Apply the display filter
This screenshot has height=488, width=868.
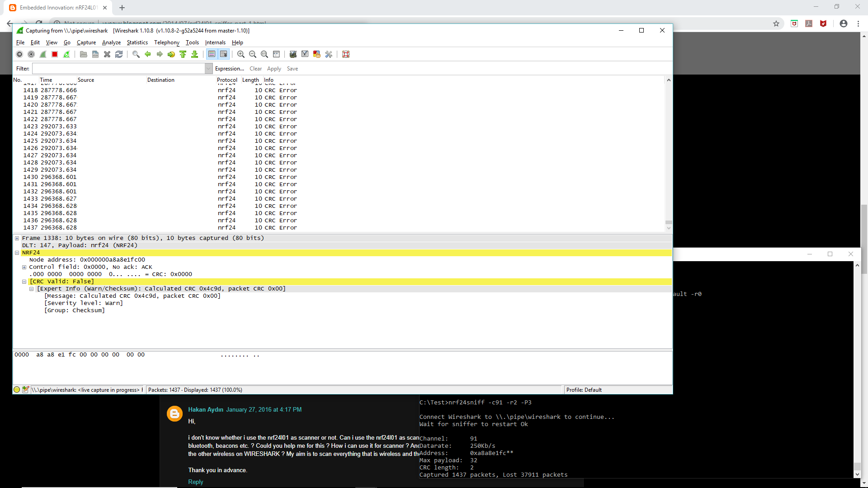(x=274, y=69)
